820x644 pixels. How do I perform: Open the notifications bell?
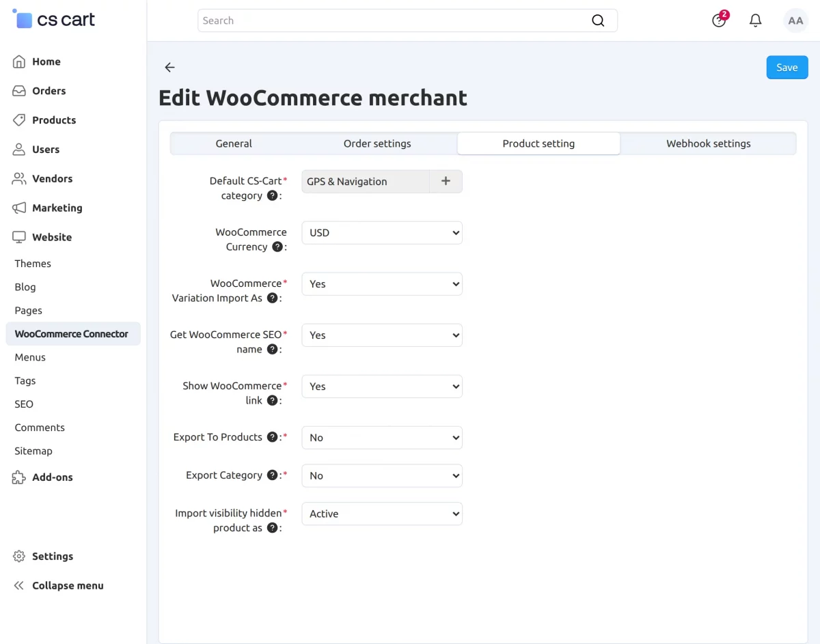click(755, 20)
